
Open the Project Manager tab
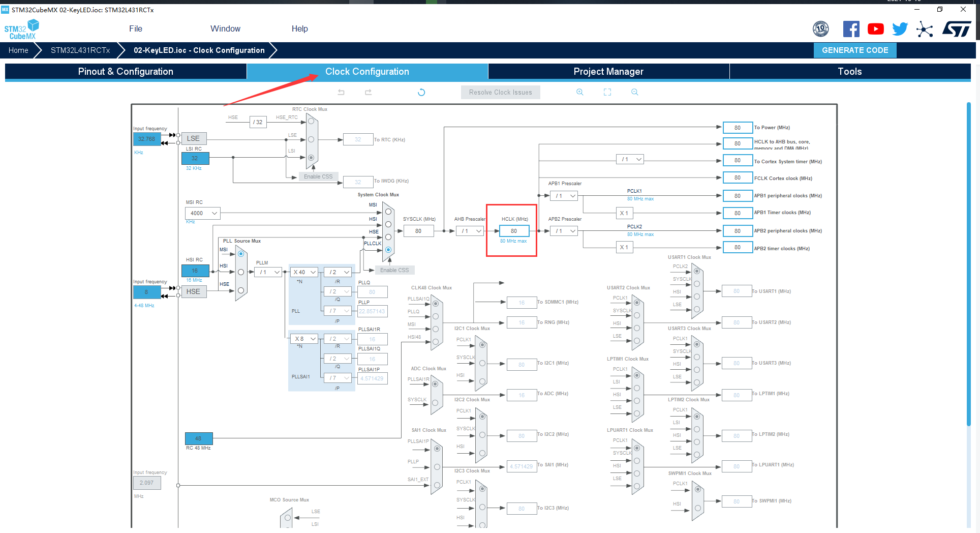[608, 72]
